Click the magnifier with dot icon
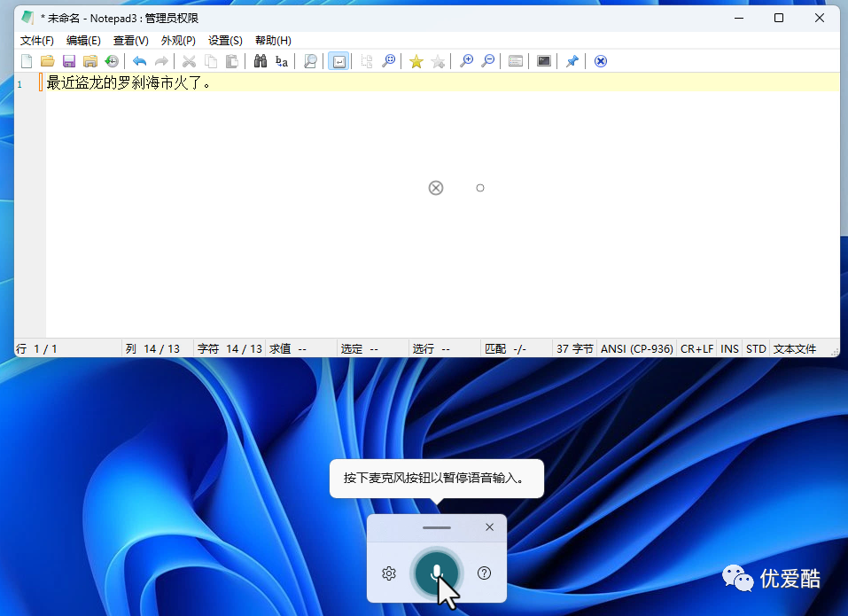848x616 pixels. 388,61
